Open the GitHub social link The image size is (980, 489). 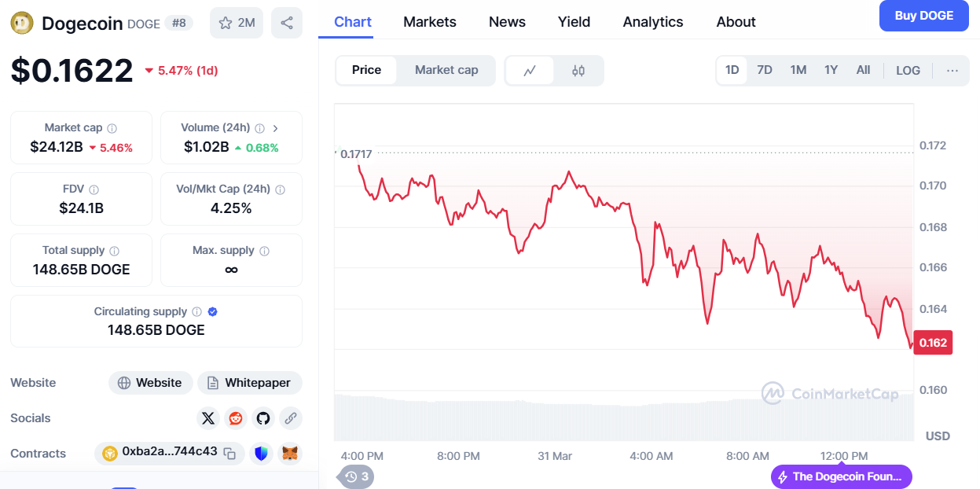pyautogui.click(x=263, y=418)
